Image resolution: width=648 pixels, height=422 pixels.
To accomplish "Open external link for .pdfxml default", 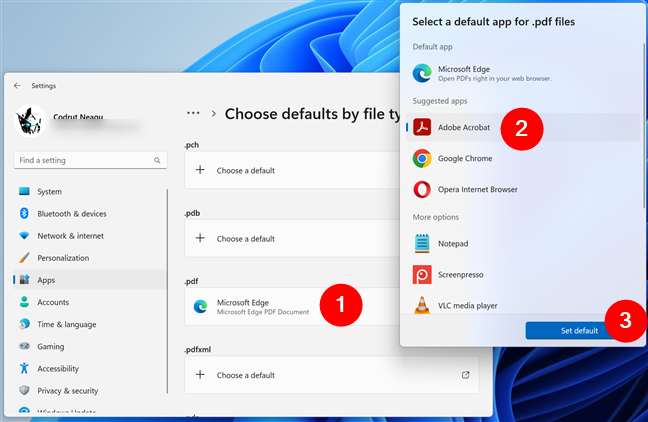I will (465, 375).
